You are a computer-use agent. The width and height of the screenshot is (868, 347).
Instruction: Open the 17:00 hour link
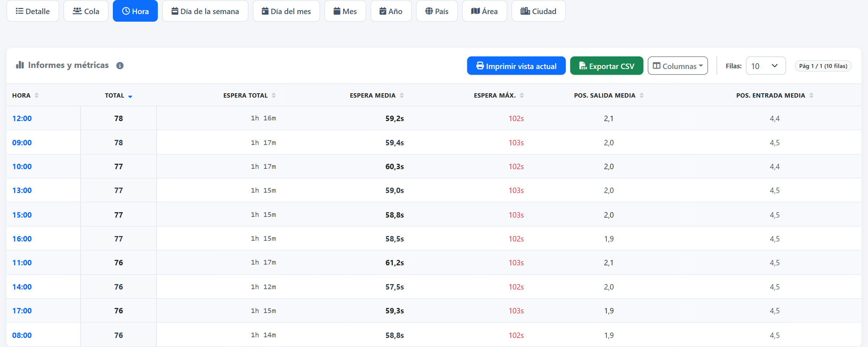point(22,311)
